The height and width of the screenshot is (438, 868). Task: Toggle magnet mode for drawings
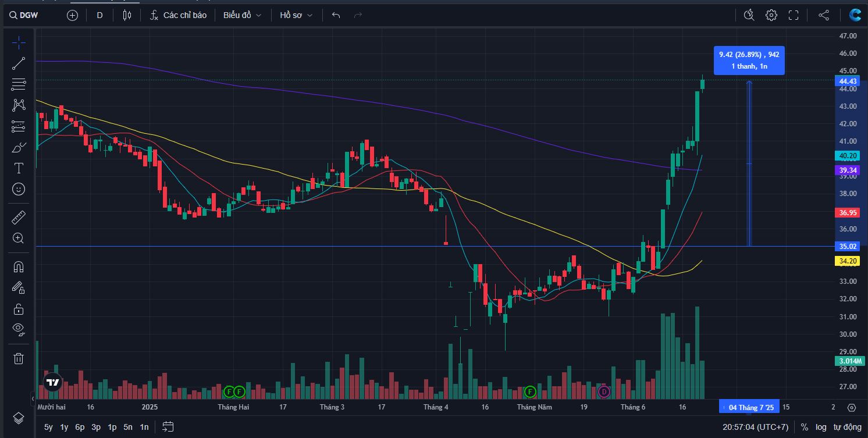[x=19, y=266]
